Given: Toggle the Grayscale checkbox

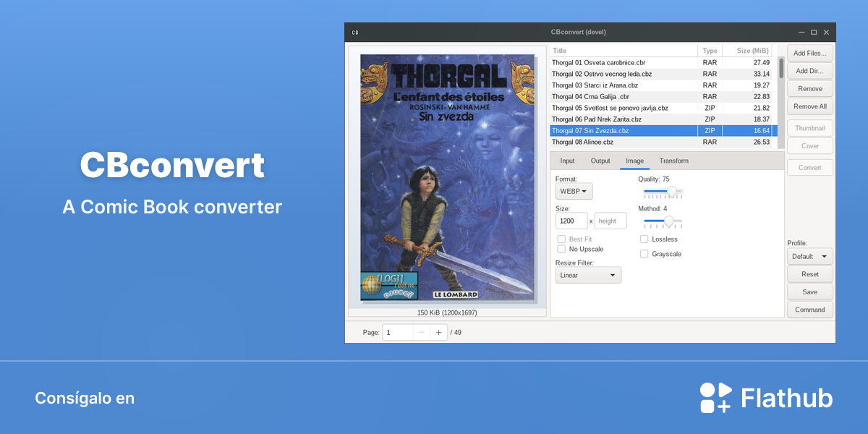Looking at the screenshot, I should 644,254.
